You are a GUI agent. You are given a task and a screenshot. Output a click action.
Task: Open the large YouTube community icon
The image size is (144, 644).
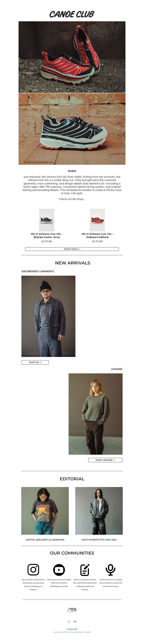(x=59, y=570)
